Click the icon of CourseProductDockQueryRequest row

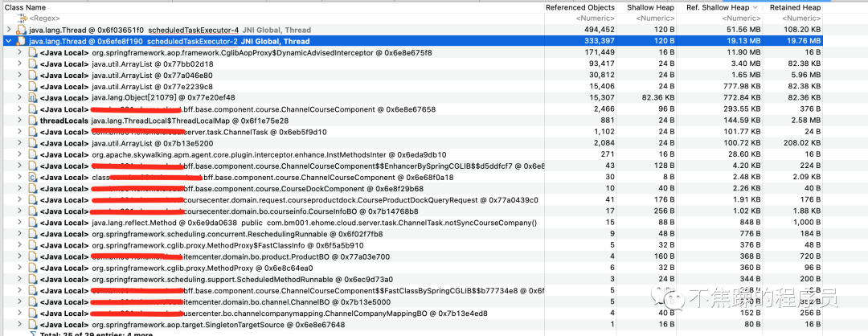[x=33, y=199]
